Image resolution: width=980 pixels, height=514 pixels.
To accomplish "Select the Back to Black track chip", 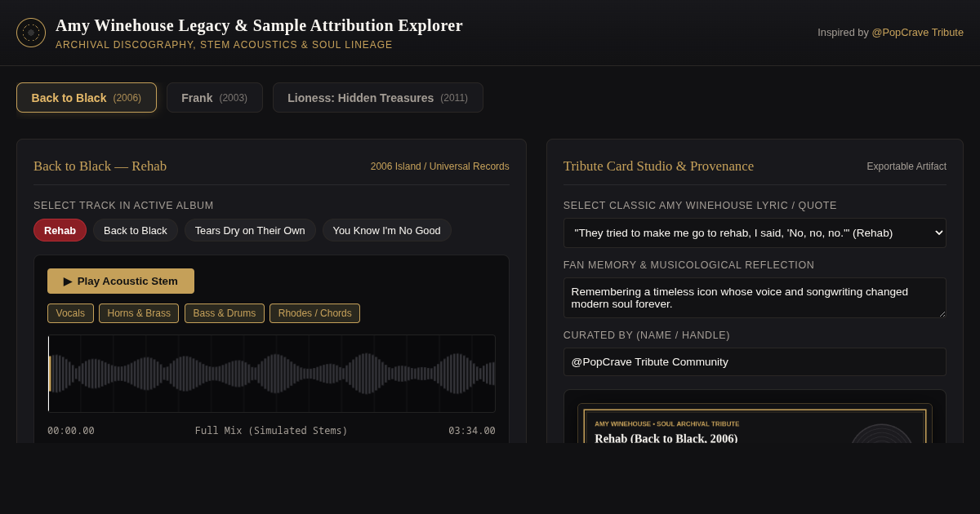I will pyautogui.click(x=136, y=230).
